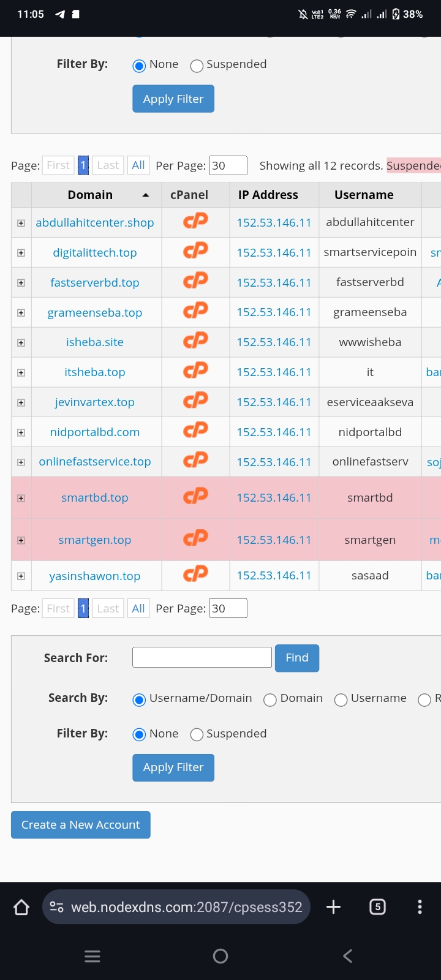The width and height of the screenshot is (441, 980).
Task: Select Suspended filter radio in bottom form
Action: (197, 734)
